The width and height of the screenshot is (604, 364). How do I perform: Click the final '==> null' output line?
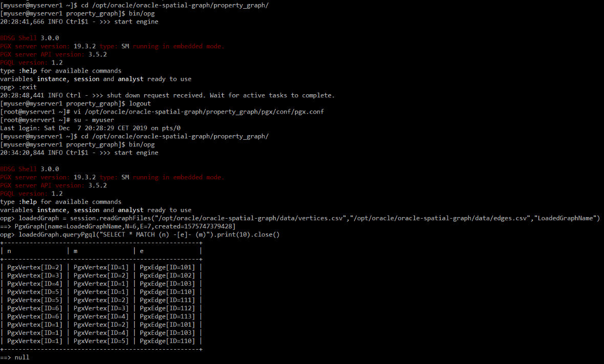click(15, 357)
